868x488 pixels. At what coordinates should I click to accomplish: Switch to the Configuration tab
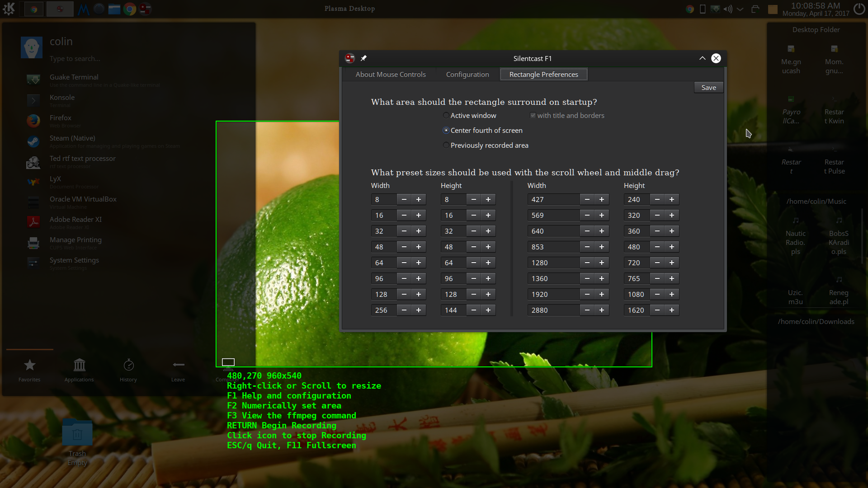(x=467, y=75)
